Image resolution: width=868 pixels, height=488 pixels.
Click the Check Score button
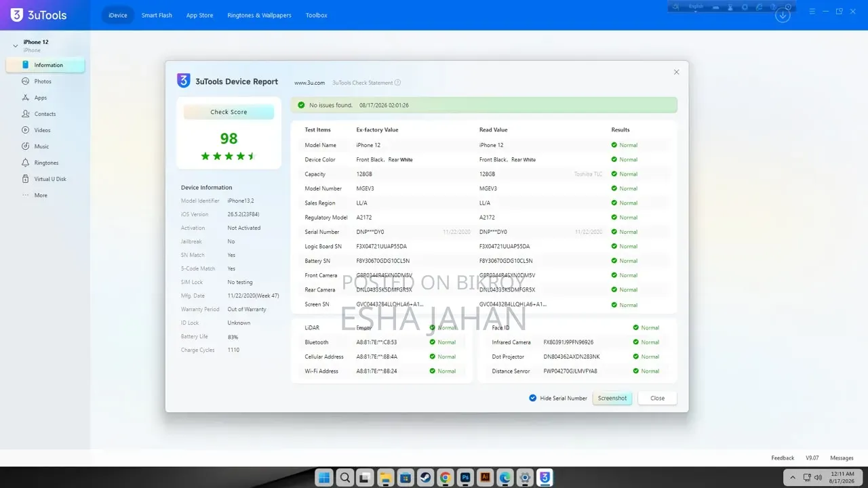[x=229, y=112]
